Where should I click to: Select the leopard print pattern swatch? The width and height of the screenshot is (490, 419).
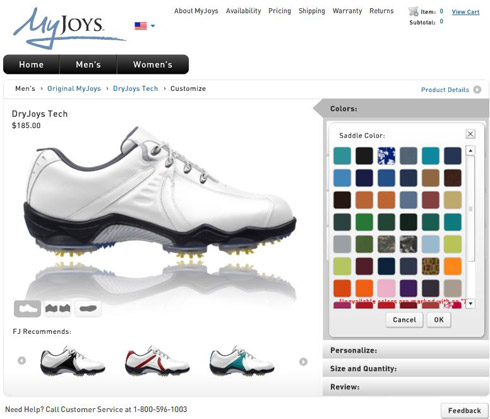(430, 266)
